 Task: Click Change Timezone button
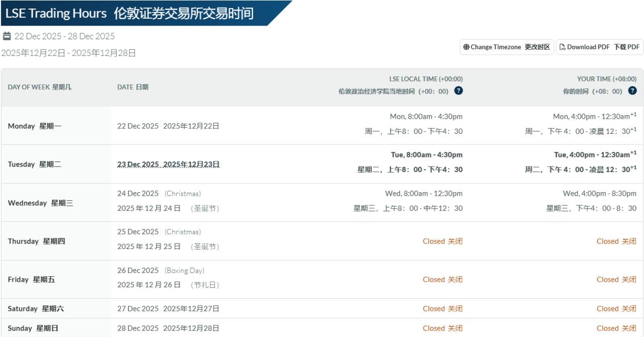coord(507,47)
